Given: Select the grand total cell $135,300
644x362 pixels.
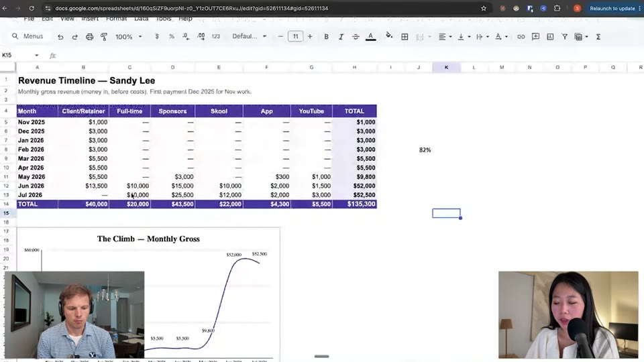Looking at the screenshot, I should pos(354,204).
